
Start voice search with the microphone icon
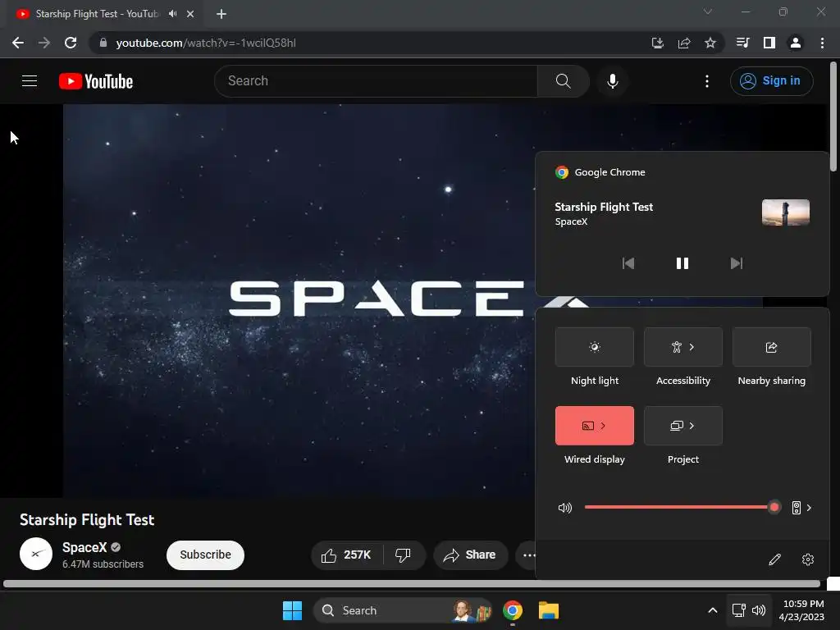pyautogui.click(x=612, y=81)
